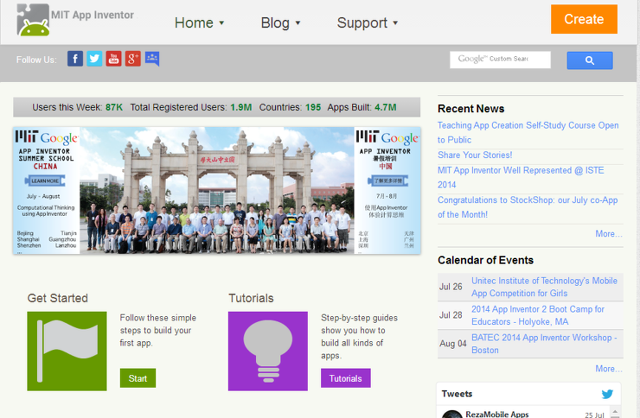The width and height of the screenshot is (640, 418).
Task: Click the Get Started heading
Action: 58,298
